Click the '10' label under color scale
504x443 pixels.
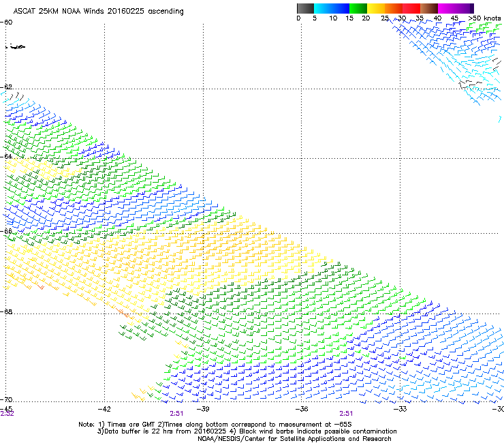pos(333,18)
